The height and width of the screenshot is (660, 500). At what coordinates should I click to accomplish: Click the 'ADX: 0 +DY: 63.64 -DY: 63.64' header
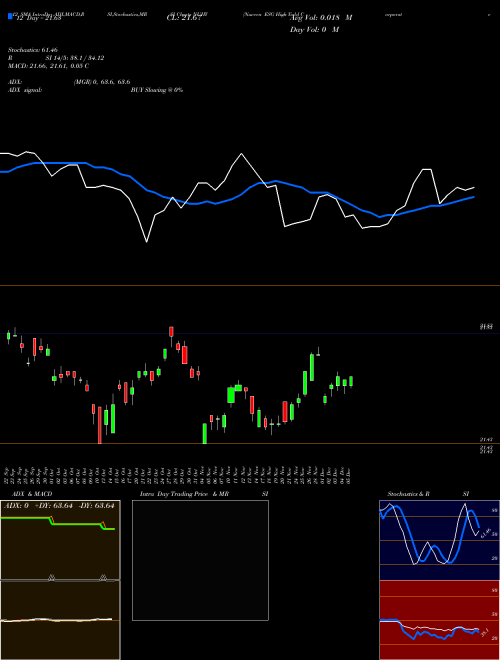(x=59, y=506)
